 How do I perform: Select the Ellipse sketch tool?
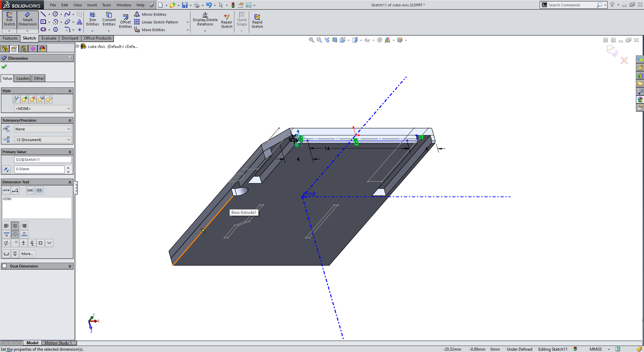tap(67, 22)
